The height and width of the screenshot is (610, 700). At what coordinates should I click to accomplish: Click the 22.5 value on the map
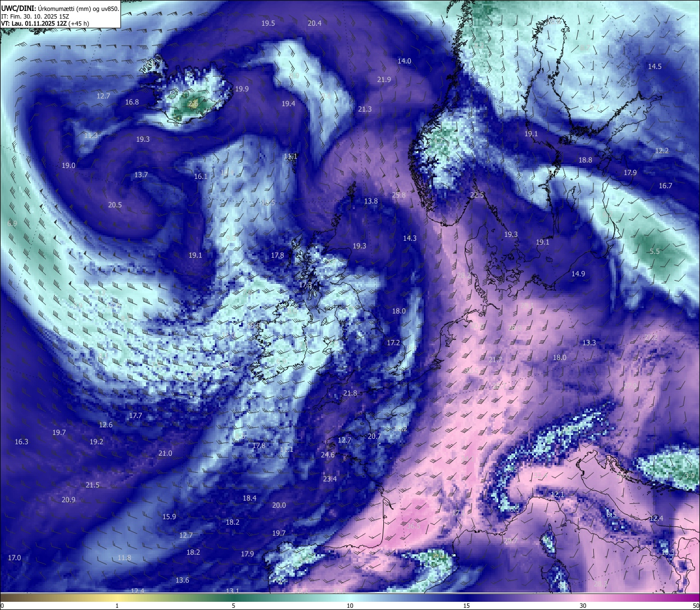477,195
